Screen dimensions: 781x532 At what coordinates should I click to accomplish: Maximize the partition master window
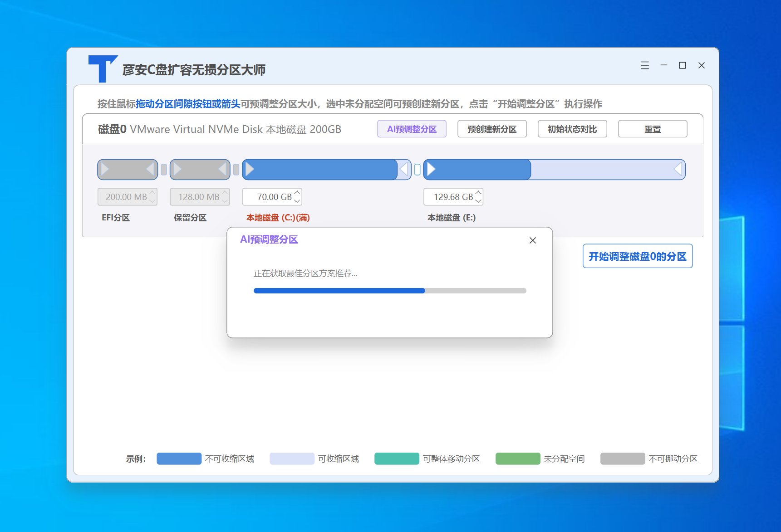pos(683,65)
